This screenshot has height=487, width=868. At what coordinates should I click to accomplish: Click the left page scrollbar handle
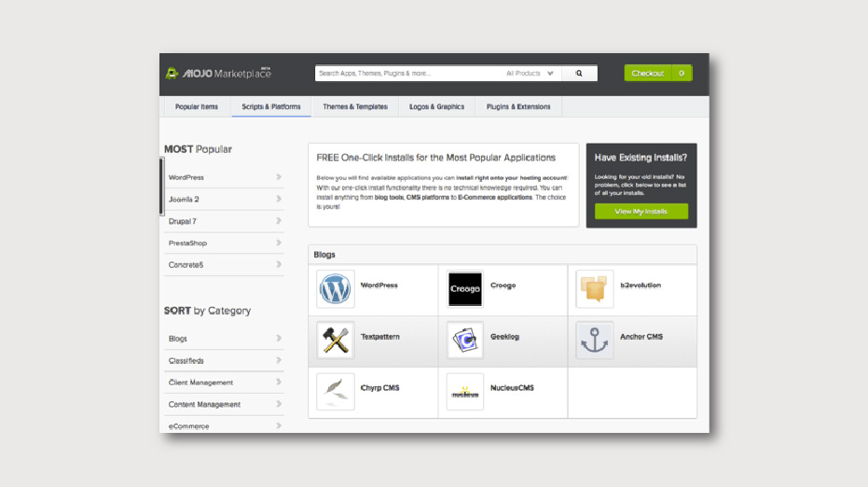click(x=161, y=187)
